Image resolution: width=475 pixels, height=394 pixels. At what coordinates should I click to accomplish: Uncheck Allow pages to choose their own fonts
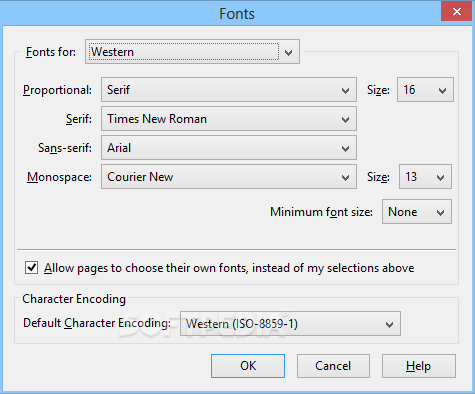[x=31, y=268]
